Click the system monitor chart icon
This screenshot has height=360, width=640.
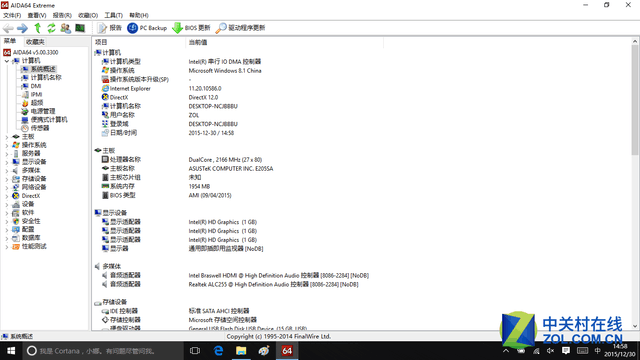tap(80, 28)
